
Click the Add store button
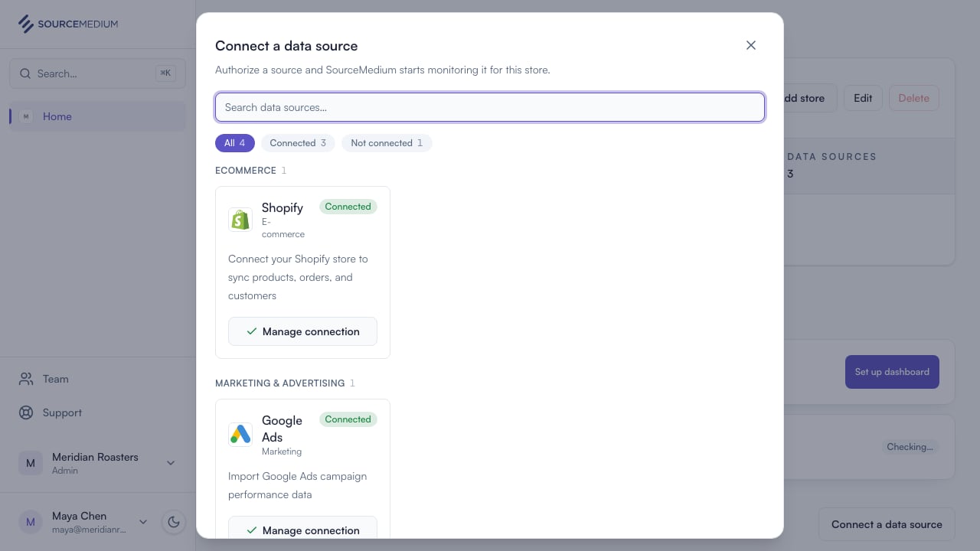point(808,98)
